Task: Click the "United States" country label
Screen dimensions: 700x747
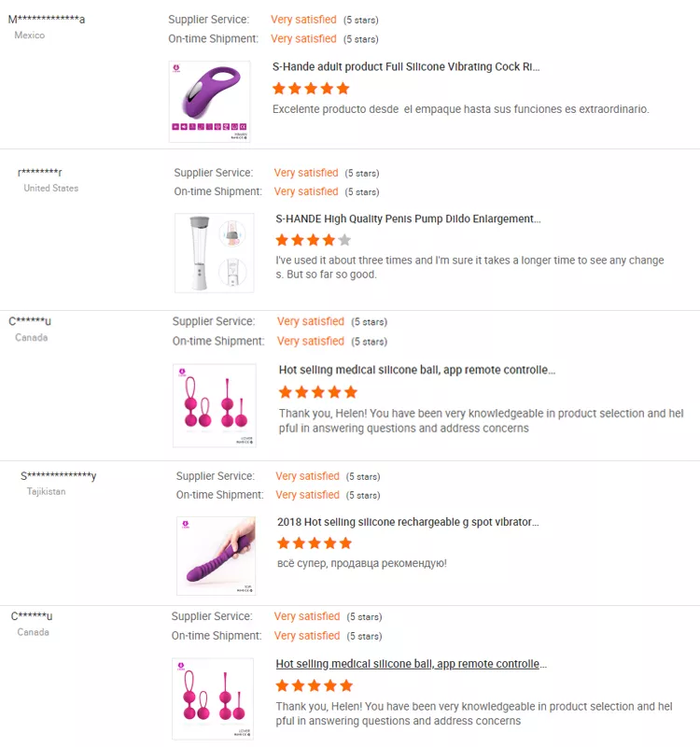Action: [51, 188]
